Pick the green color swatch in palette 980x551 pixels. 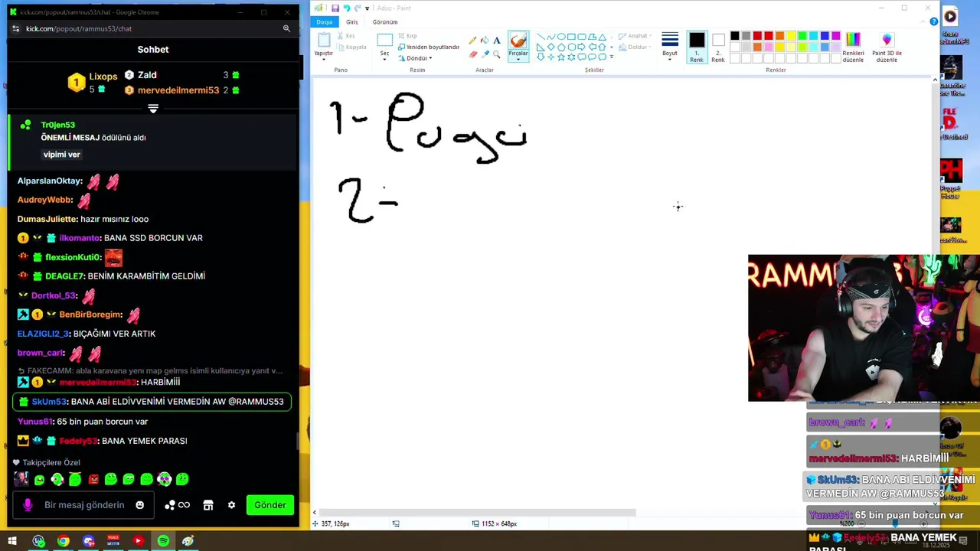[802, 36]
